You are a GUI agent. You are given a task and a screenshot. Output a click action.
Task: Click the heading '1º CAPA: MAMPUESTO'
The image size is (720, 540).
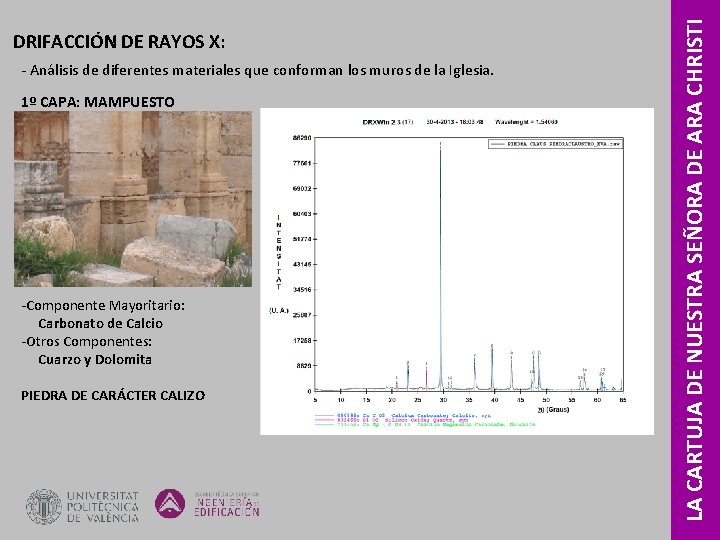(x=98, y=102)
